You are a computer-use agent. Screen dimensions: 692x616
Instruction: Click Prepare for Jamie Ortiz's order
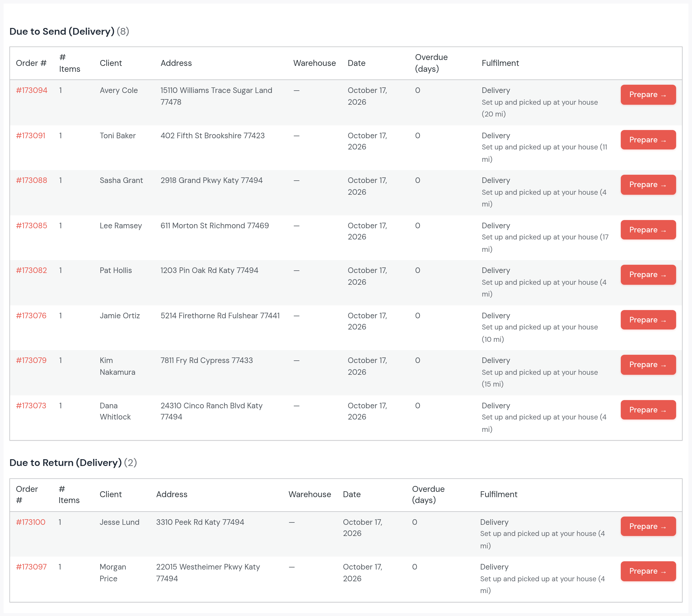point(648,320)
